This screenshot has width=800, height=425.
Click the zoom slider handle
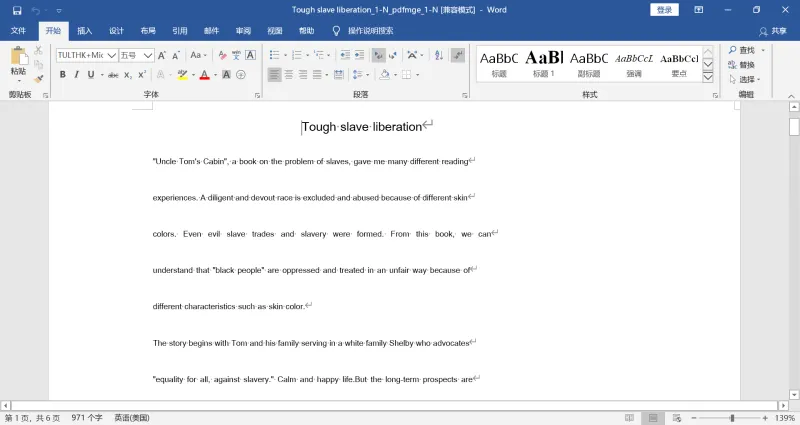click(732, 418)
